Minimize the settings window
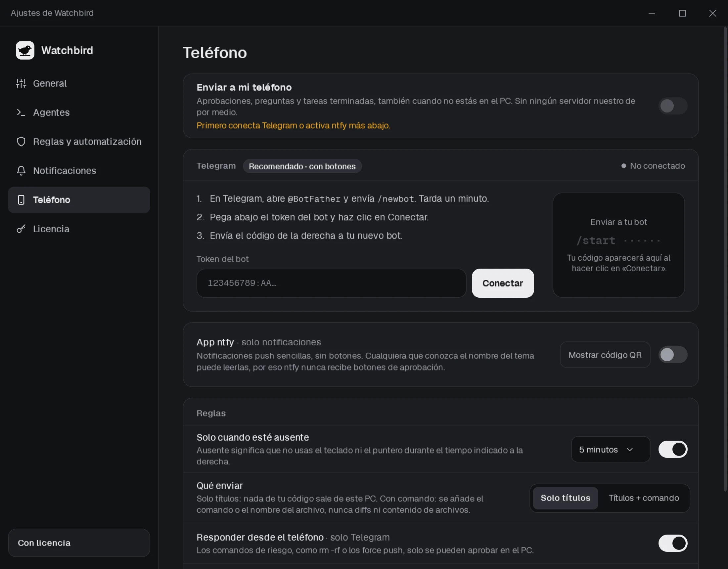Screen dimensions: 728x569 (x=652, y=13)
